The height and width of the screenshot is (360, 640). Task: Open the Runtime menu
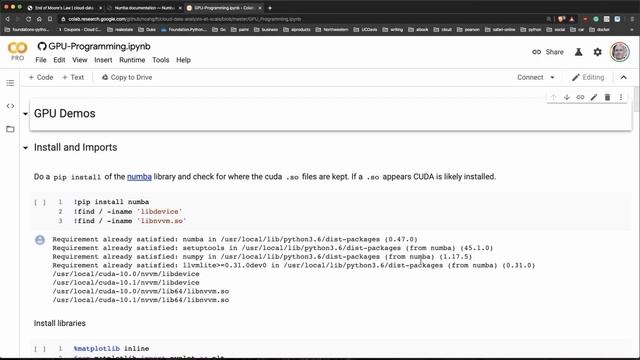click(x=132, y=60)
